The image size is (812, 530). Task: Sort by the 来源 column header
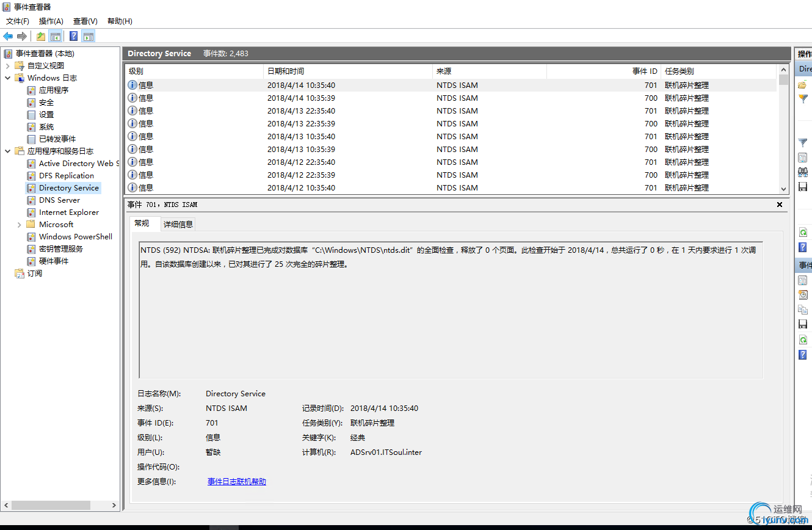point(490,71)
